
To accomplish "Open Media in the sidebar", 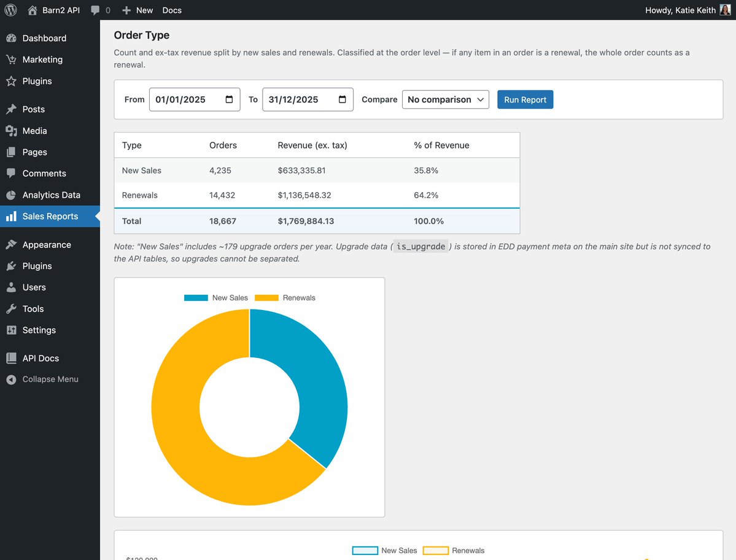I will click(50, 131).
